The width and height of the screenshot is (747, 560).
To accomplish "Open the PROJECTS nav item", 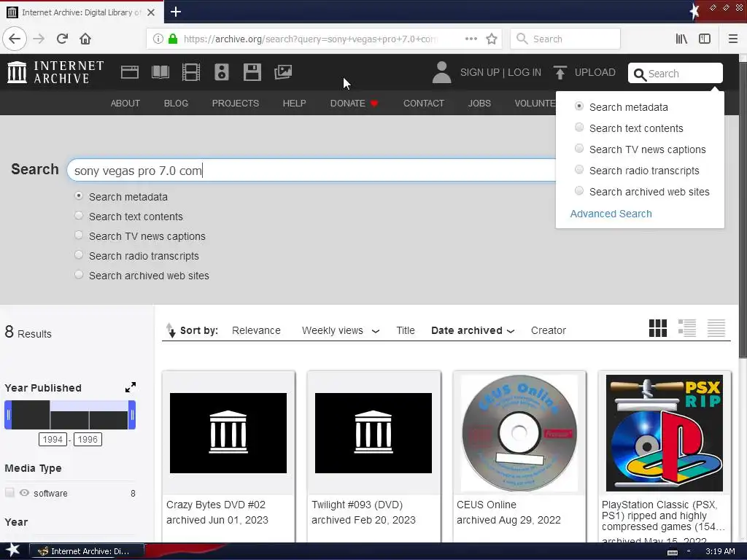I will pos(236,104).
